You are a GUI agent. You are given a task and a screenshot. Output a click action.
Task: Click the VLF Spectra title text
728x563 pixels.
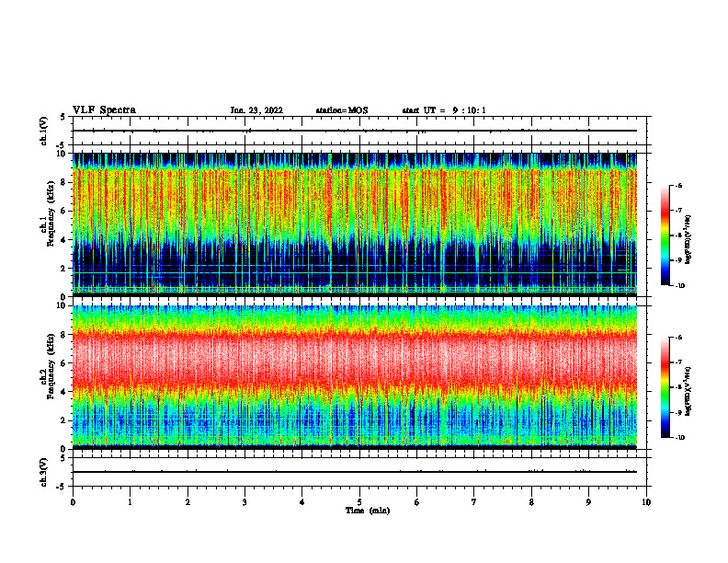(104, 110)
